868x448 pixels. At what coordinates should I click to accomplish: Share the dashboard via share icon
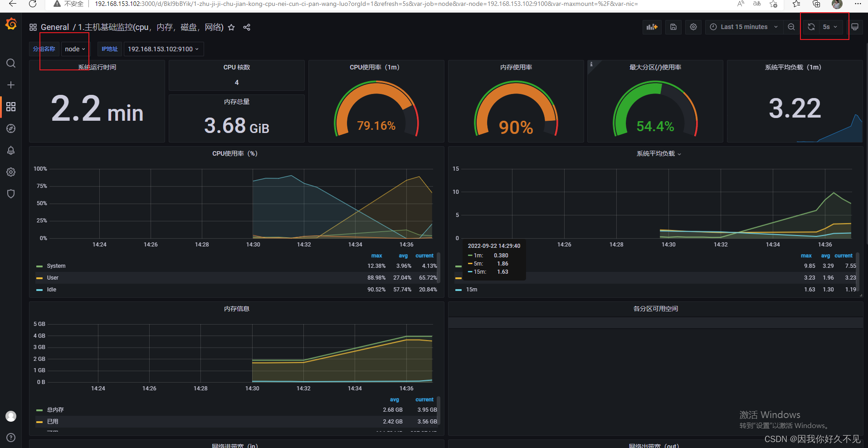pos(247,27)
